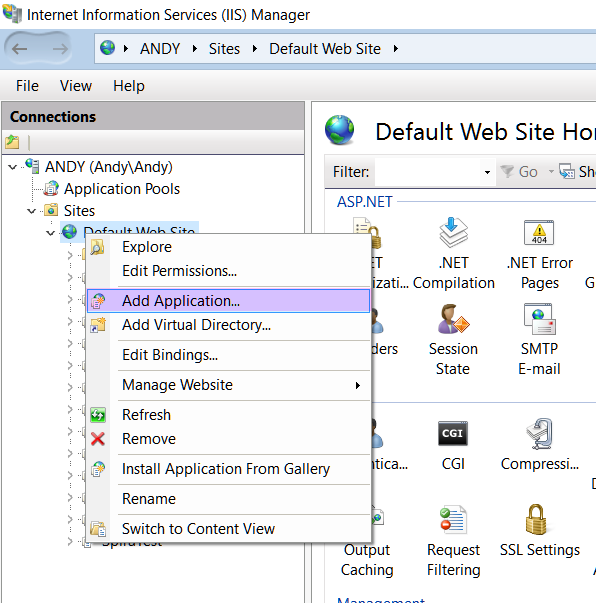This screenshot has height=603, width=596.
Task: Click ANDY in the breadcrumb path
Action: pyautogui.click(x=160, y=49)
